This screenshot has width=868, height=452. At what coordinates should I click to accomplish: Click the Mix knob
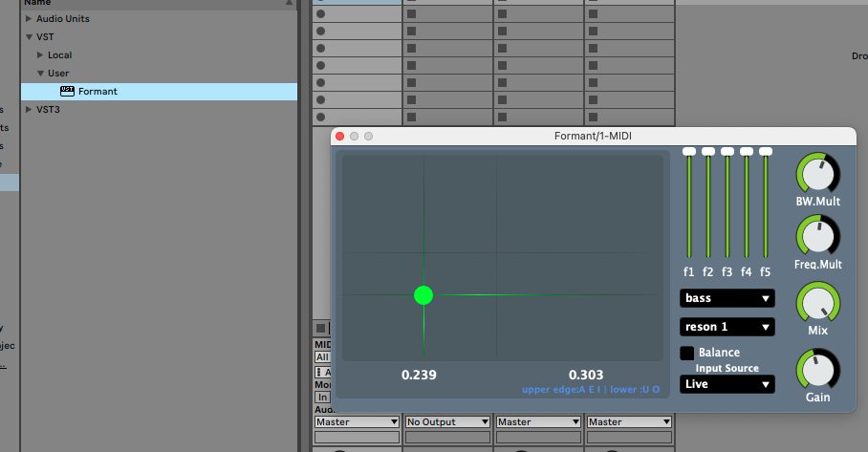click(816, 302)
